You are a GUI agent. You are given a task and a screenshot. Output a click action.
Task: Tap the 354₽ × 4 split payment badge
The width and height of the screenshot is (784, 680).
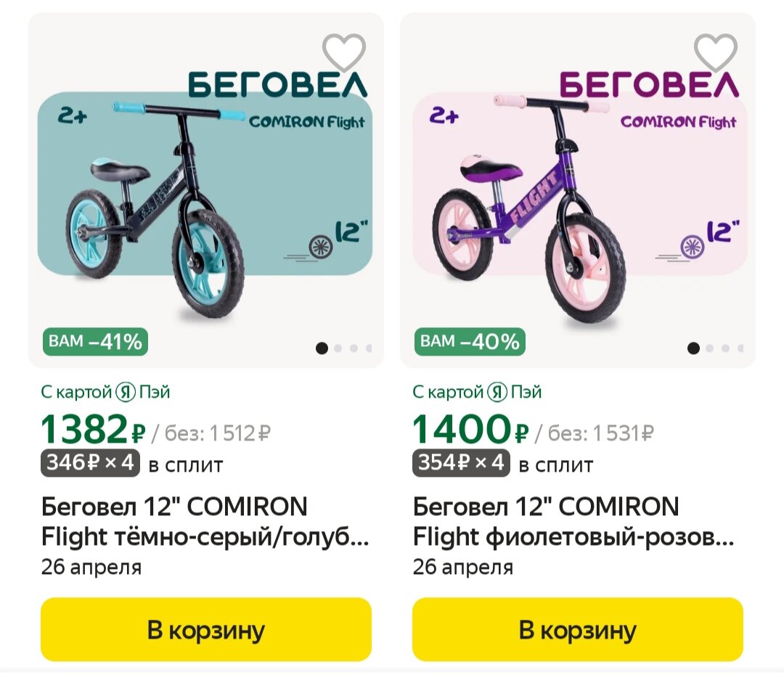coord(461,462)
